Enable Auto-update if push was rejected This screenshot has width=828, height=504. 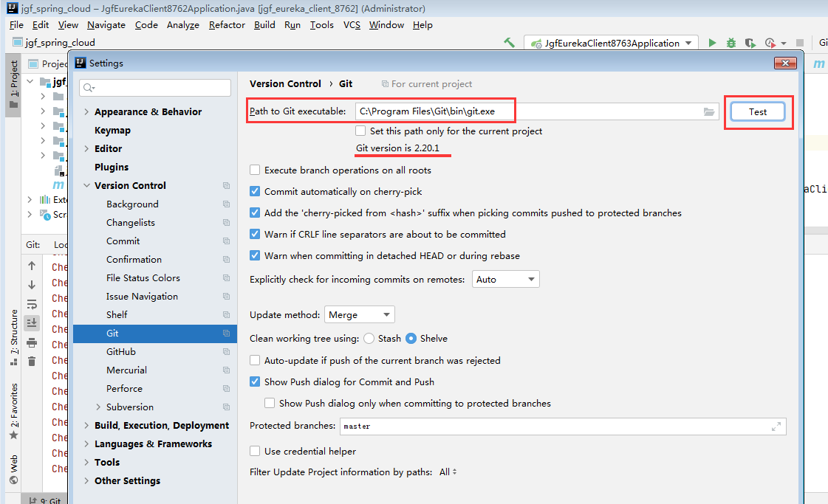pyautogui.click(x=255, y=360)
